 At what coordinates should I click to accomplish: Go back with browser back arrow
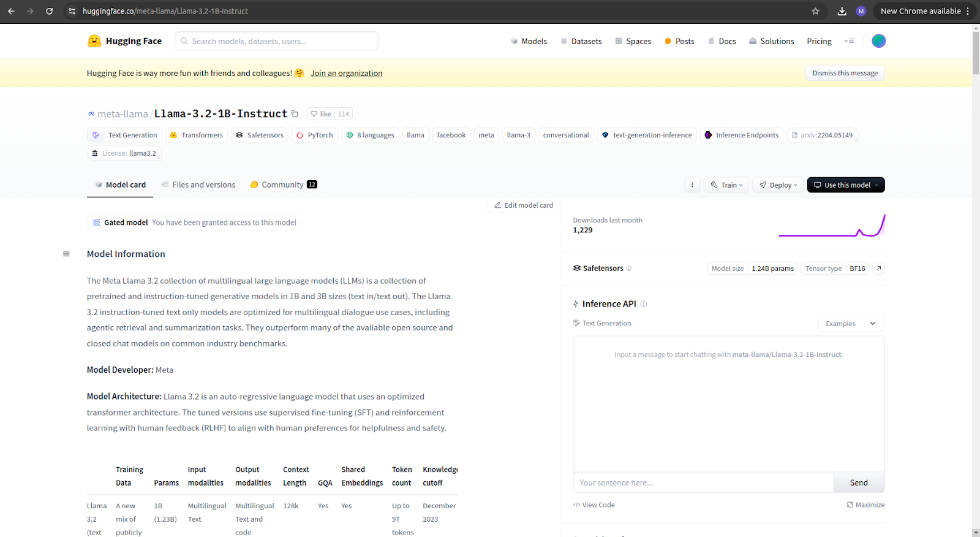tap(12, 11)
